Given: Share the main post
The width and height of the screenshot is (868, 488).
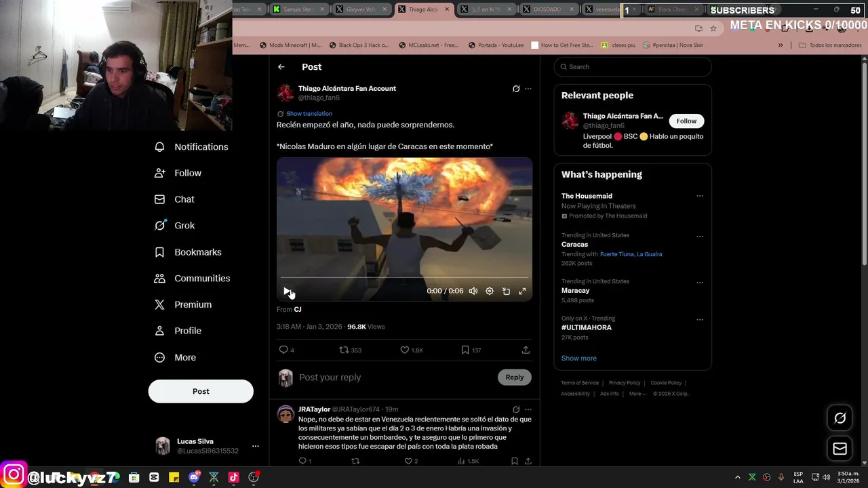Looking at the screenshot, I should pyautogui.click(x=526, y=350).
